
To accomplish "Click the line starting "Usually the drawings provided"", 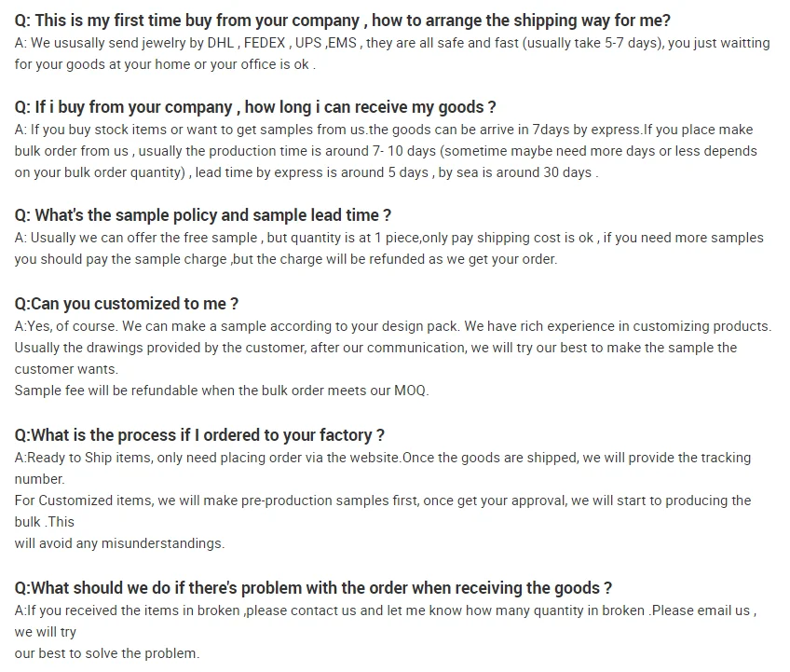I will click(x=375, y=347).
